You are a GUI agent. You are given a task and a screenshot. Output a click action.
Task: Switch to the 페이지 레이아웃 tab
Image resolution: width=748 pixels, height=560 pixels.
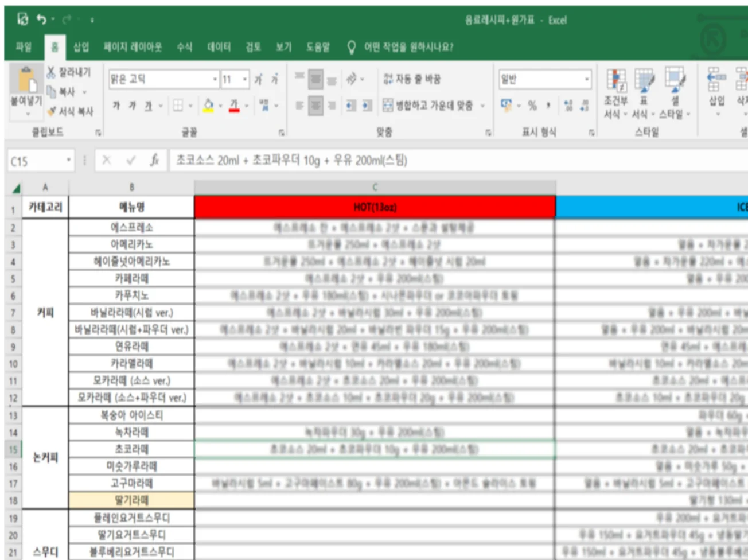(x=133, y=47)
